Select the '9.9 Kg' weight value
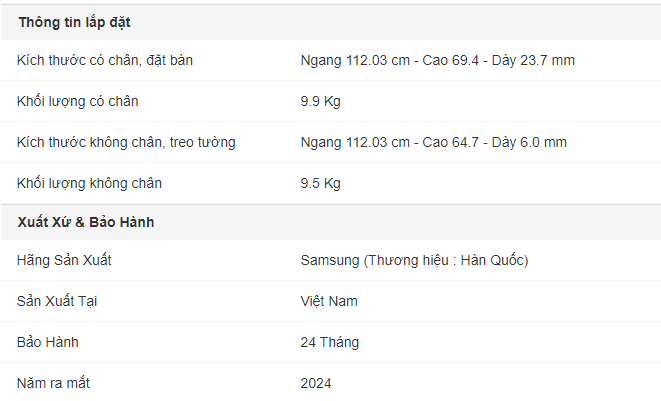Image resolution: width=661 pixels, height=401 pixels. click(x=320, y=101)
